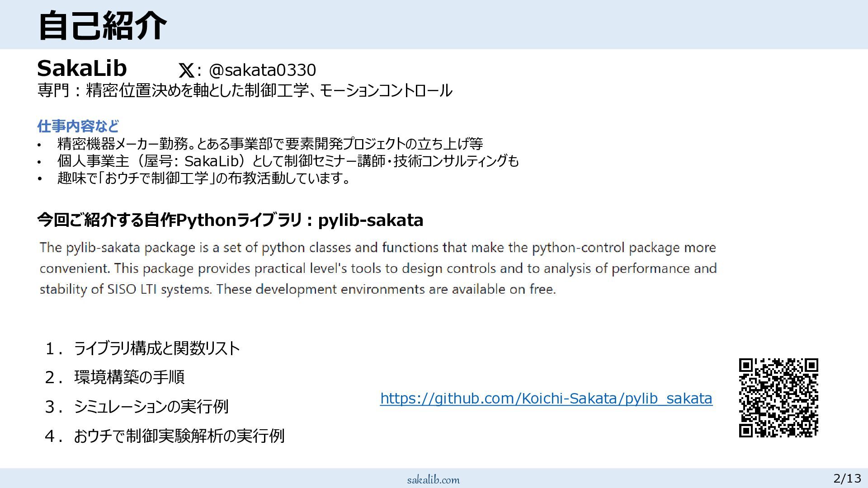The image size is (868, 488).
Task: Click the page number 2/13
Action: point(847,478)
